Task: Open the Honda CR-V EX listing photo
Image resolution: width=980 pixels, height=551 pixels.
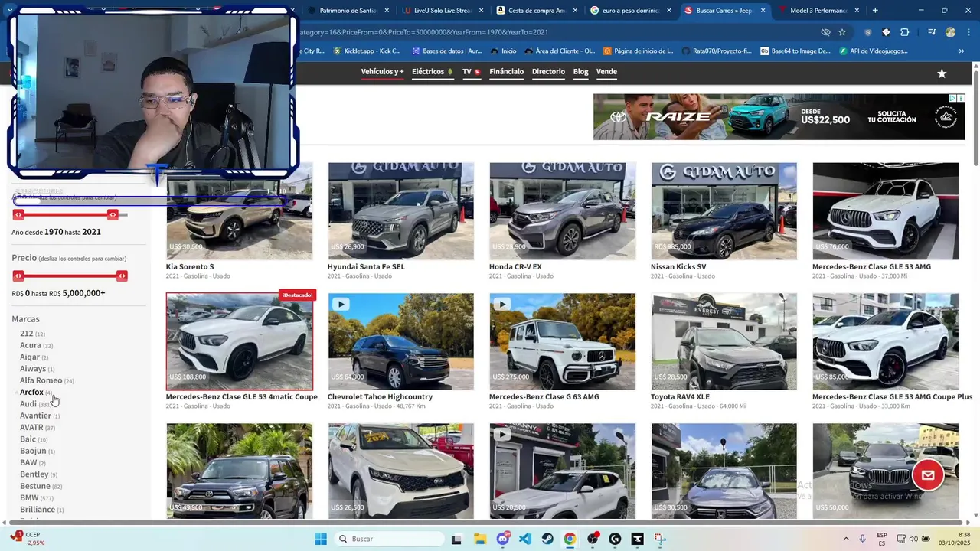Action: point(562,210)
